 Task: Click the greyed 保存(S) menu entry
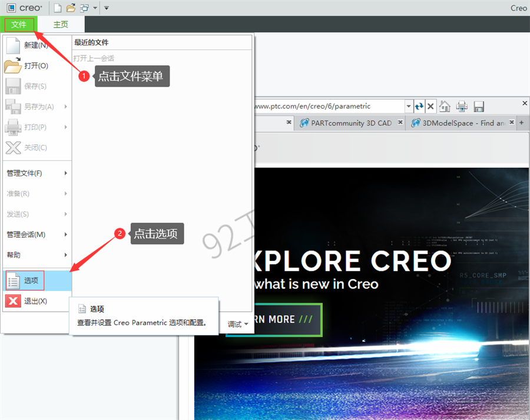pyautogui.click(x=37, y=86)
